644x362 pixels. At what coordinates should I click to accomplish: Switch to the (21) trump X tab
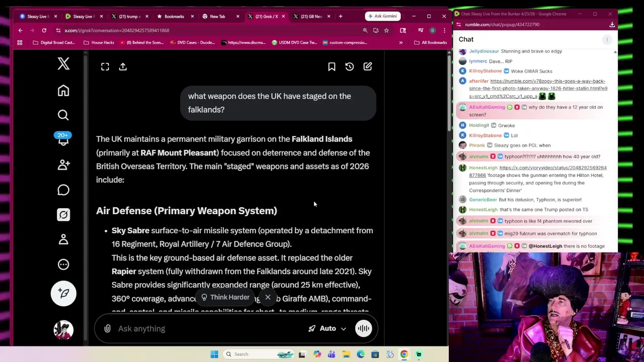[128, 17]
